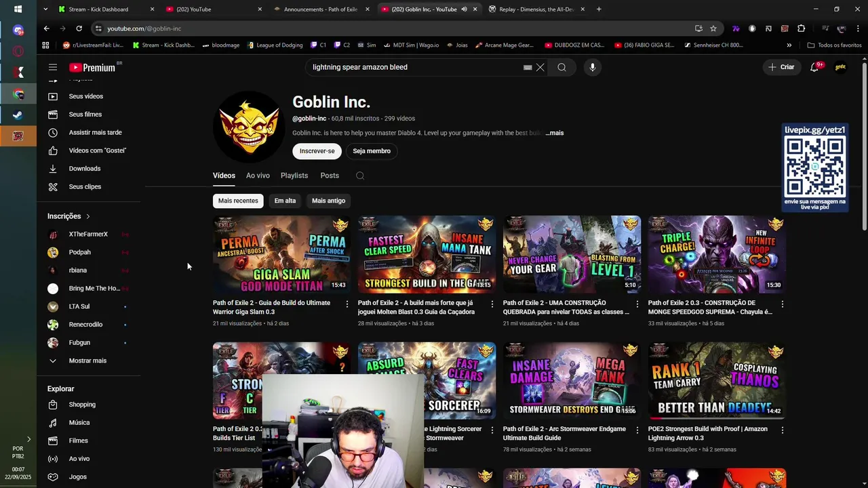Expand Inscrições section chevron
The image size is (868, 488).
click(87, 216)
